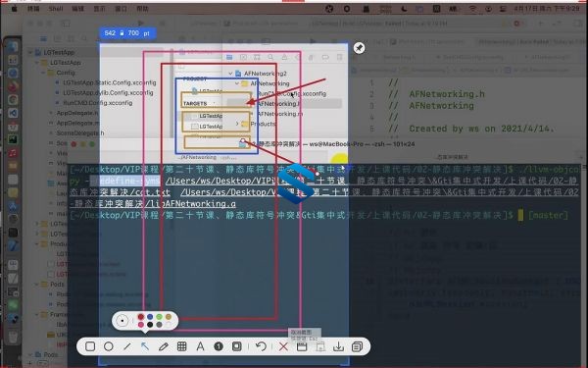The image size is (588, 368).
Task: Choose the numbered marker tool
Action: (219, 346)
